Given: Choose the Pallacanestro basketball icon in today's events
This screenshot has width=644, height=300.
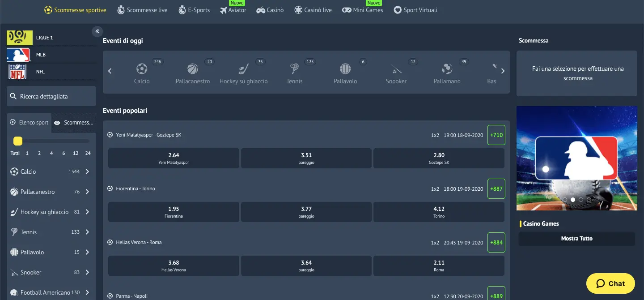Looking at the screenshot, I should click(193, 69).
